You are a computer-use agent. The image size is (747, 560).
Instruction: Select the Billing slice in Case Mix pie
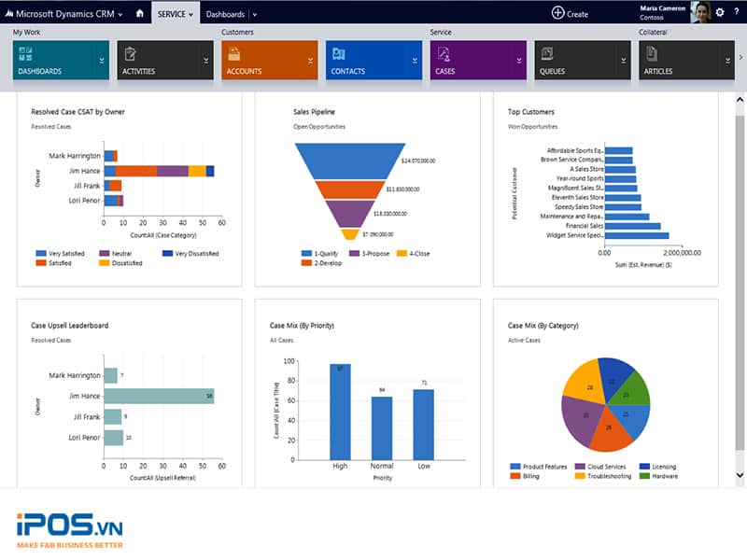(607, 429)
